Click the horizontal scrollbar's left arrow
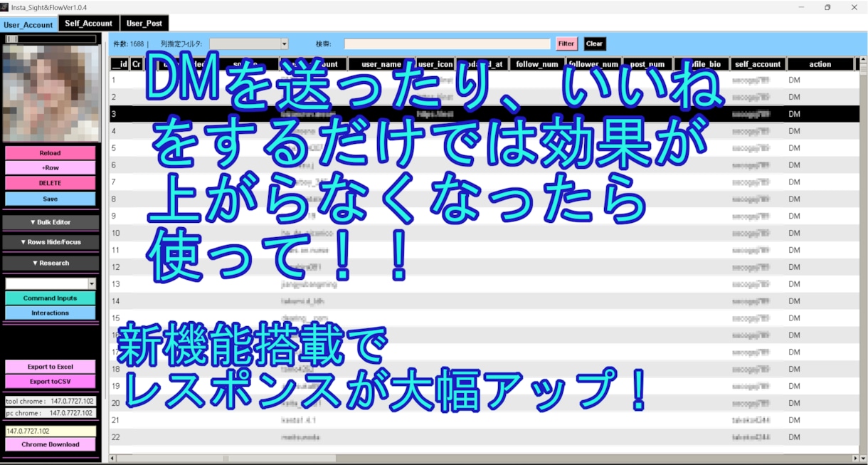 coord(114,458)
